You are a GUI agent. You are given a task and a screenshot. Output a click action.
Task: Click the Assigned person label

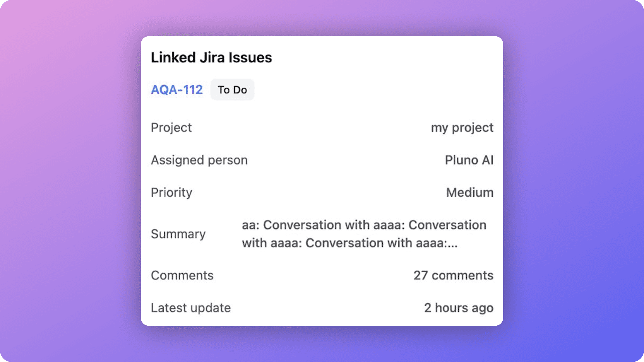coord(199,160)
